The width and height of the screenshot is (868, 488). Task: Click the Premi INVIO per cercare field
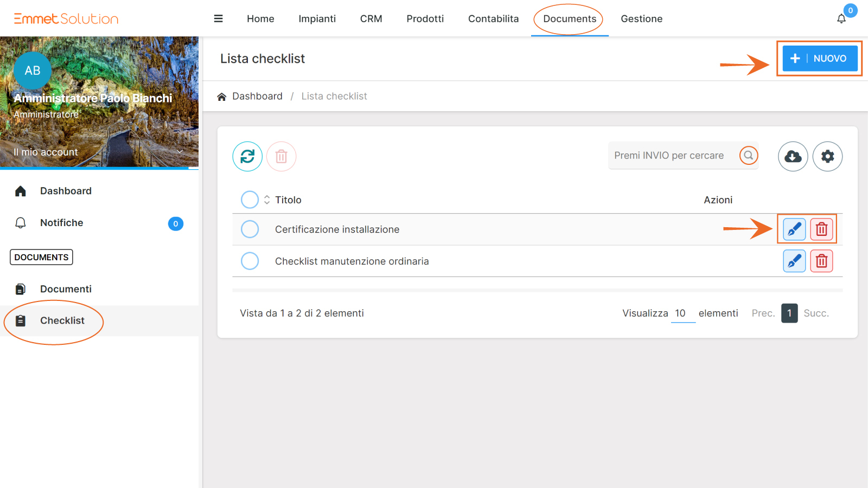[673, 156]
